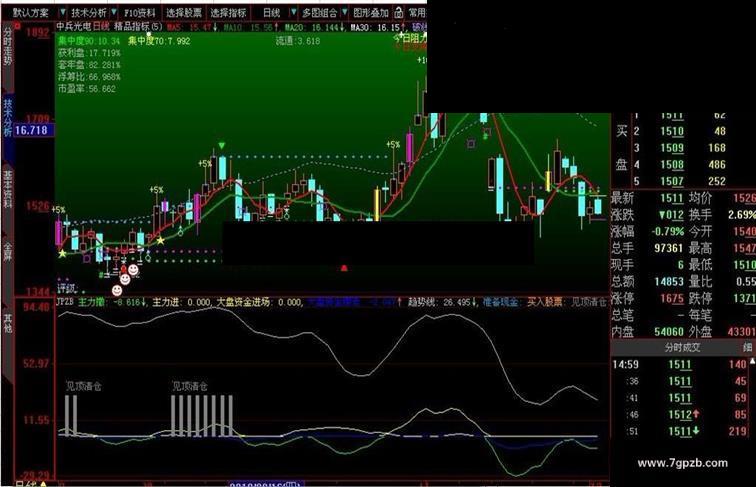
Task: Open the 选择指标 indicator picker
Action: click(228, 13)
